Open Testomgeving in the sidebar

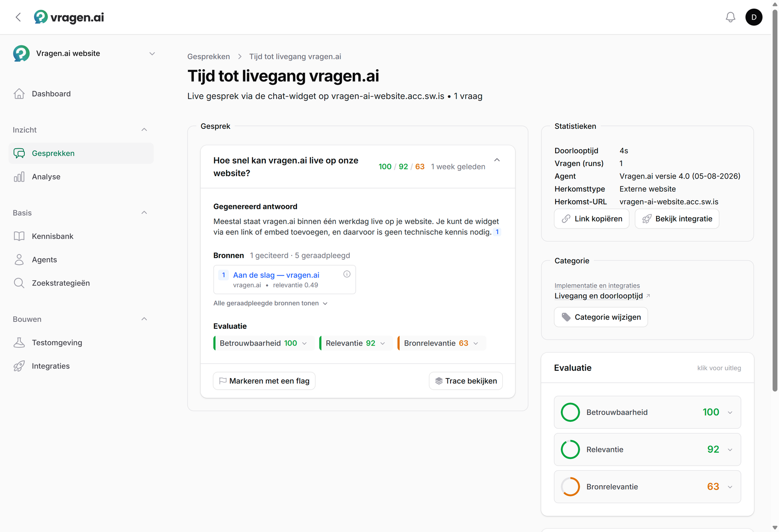(81, 343)
